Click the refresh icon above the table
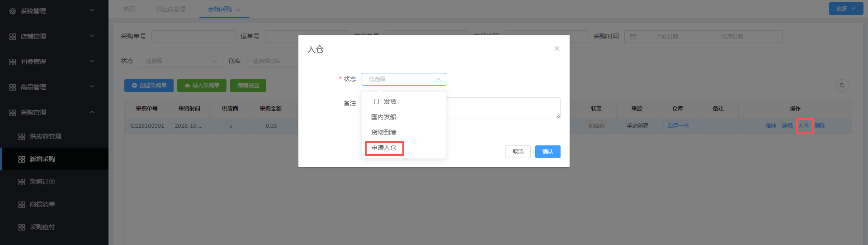868x245 pixels. click(x=842, y=85)
